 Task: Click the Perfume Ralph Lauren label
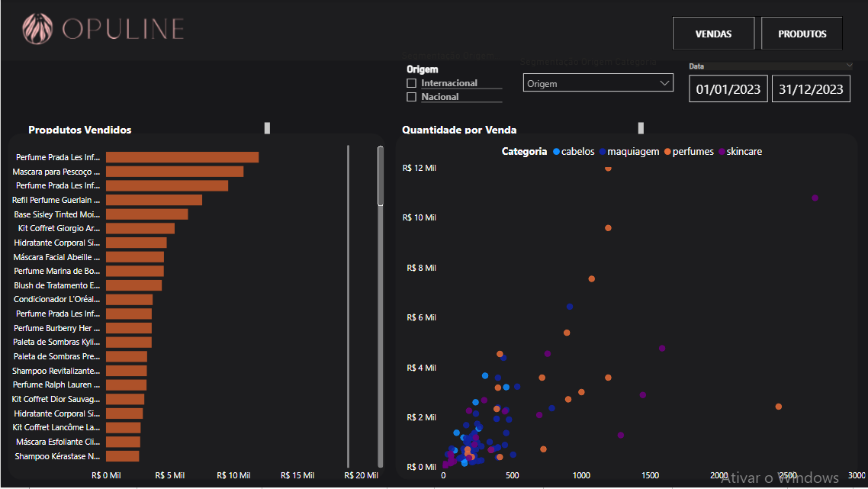click(56, 384)
